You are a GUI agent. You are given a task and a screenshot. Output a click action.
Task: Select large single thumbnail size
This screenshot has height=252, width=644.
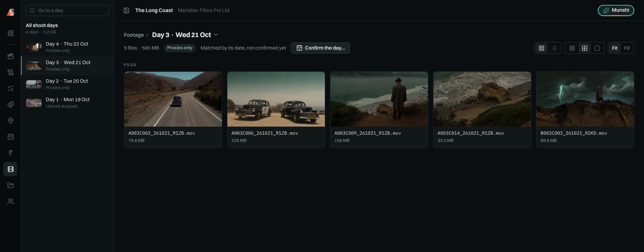coord(597,48)
